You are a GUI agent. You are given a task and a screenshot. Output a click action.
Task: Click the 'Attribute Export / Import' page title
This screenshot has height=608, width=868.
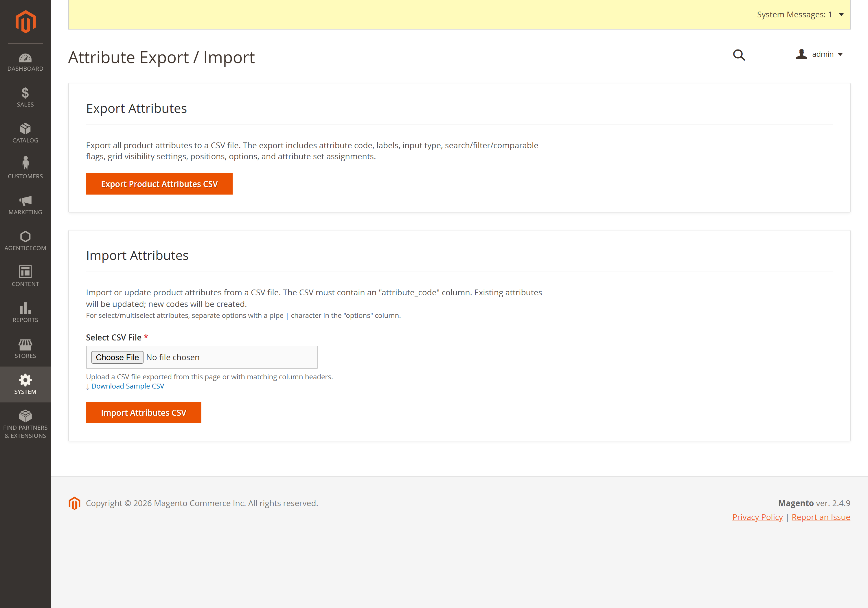(161, 58)
